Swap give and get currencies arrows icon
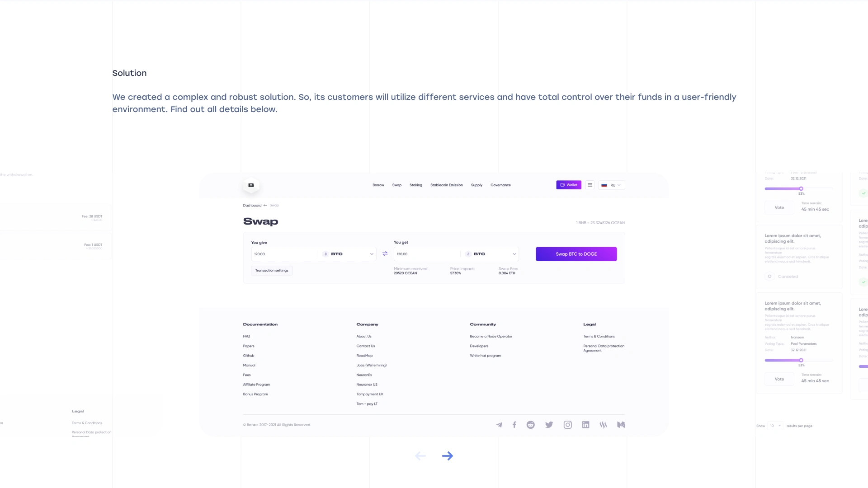 coord(385,254)
